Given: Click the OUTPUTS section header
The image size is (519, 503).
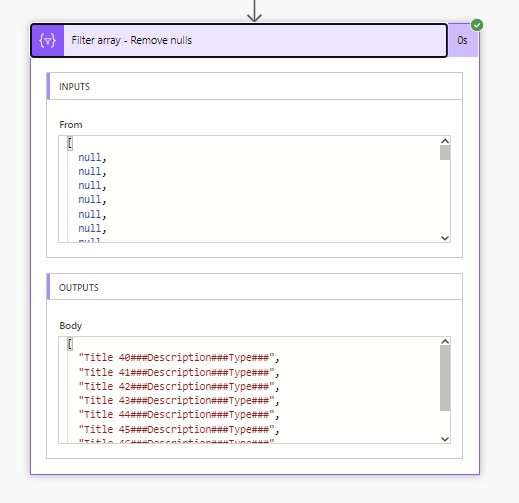Looking at the screenshot, I should [x=255, y=287].
